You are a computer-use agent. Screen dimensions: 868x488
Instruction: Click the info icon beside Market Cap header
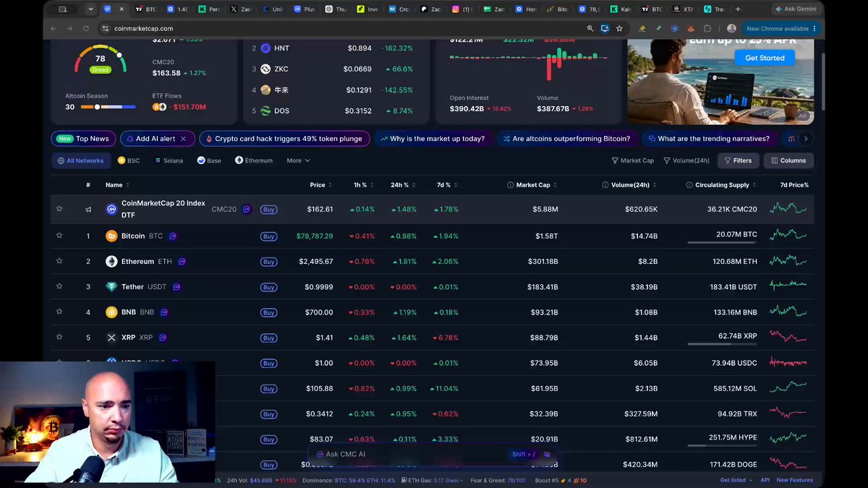[511, 185]
